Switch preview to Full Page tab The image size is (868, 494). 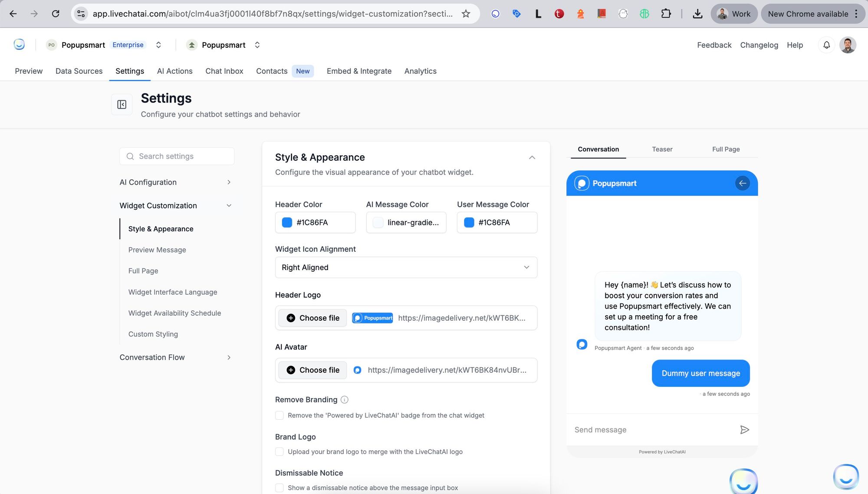(726, 149)
